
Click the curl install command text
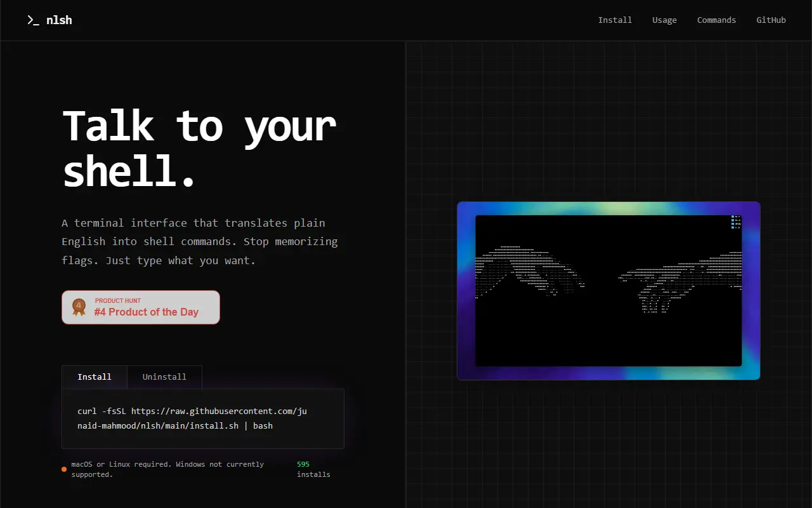(x=192, y=418)
